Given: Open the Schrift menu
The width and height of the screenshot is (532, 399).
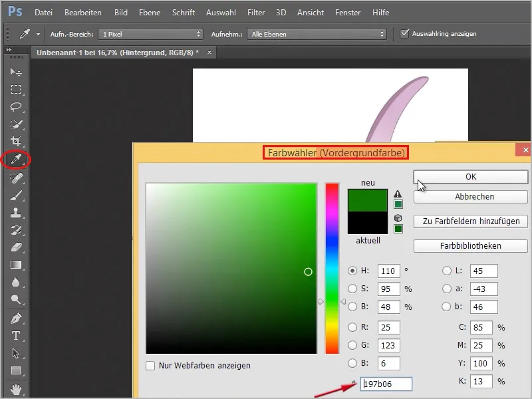Looking at the screenshot, I should point(184,13).
